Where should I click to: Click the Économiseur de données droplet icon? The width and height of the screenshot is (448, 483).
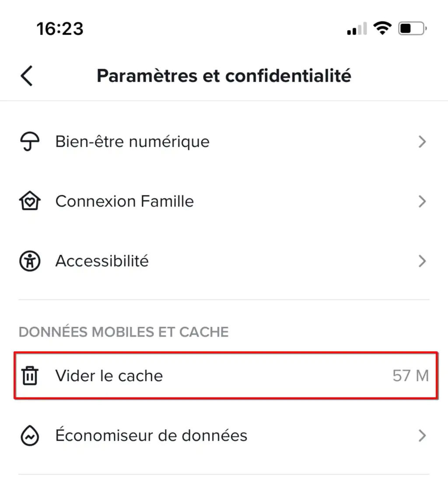29,435
